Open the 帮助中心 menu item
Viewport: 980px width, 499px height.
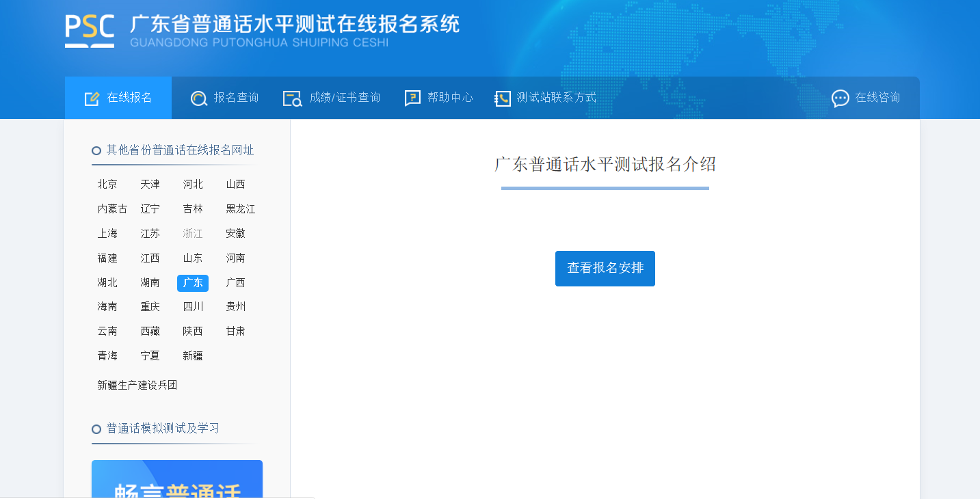click(450, 98)
